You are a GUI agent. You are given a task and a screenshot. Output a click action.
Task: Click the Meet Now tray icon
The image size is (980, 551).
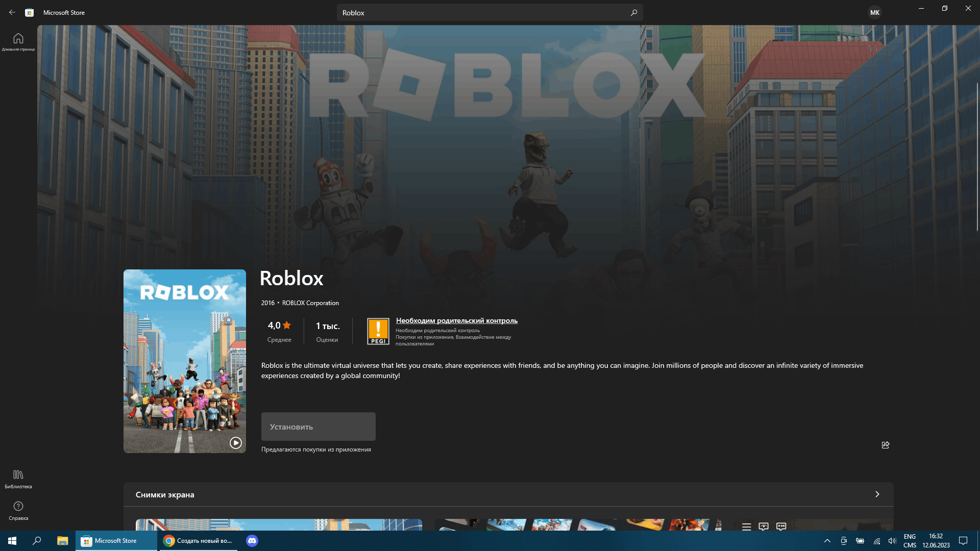[844, 541]
